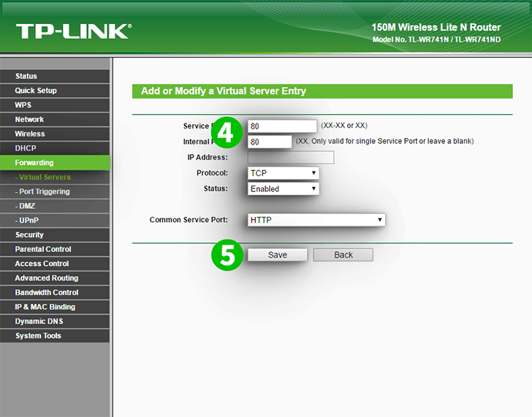Open the Security menu
The width and height of the screenshot is (532, 417).
pos(55,235)
